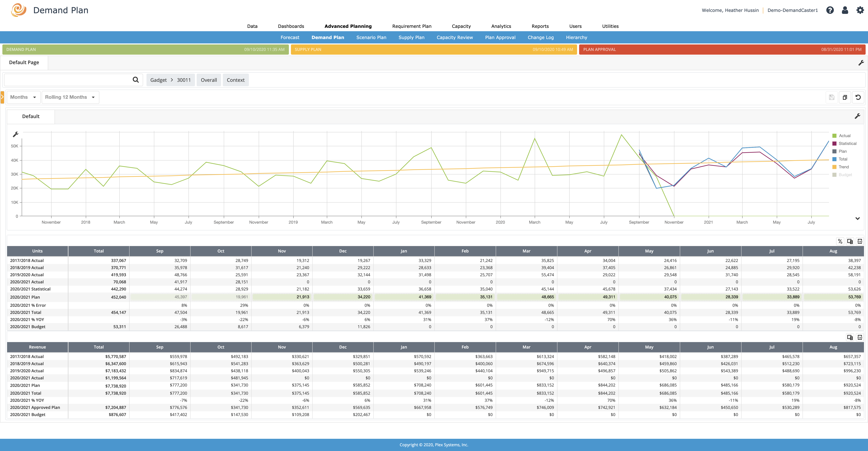This screenshot has width=868, height=451.
Task: Click the reset/undo arrow icon
Action: (858, 98)
